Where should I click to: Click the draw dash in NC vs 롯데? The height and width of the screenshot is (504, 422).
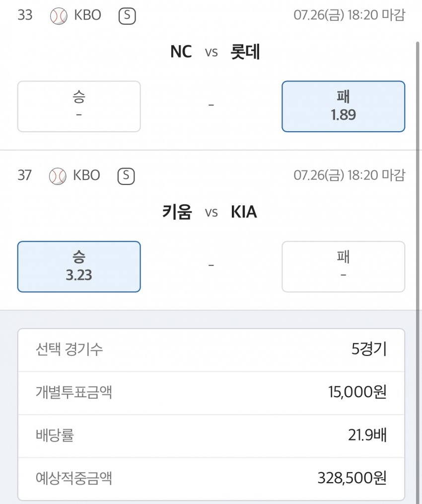pos(211,105)
